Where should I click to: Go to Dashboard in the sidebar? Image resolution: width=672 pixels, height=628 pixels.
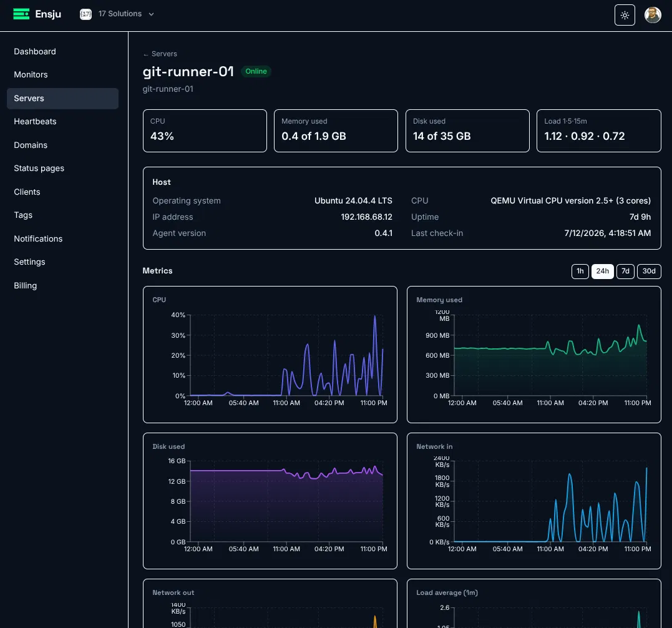tap(62, 51)
